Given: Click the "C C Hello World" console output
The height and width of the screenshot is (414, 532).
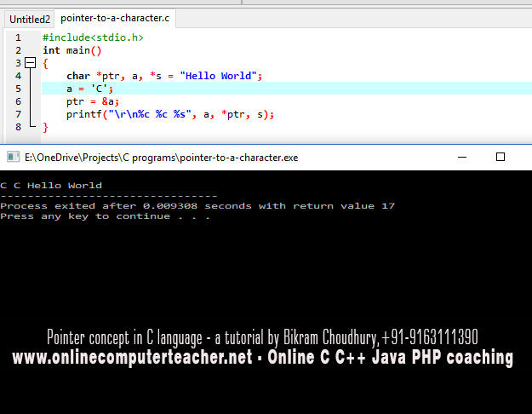Looking at the screenshot, I should 51,185.
